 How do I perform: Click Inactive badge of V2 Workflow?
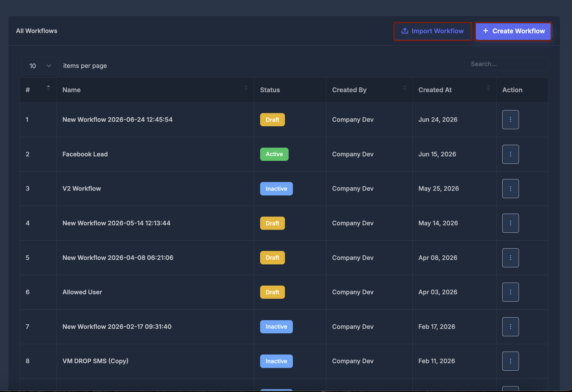click(x=276, y=189)
